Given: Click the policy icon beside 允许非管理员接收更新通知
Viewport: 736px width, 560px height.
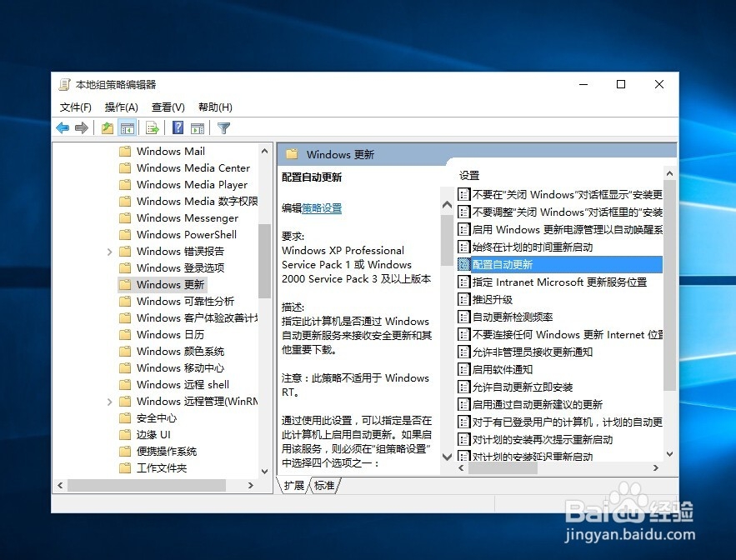Looking at the screenshot, I should coord(463,352).
